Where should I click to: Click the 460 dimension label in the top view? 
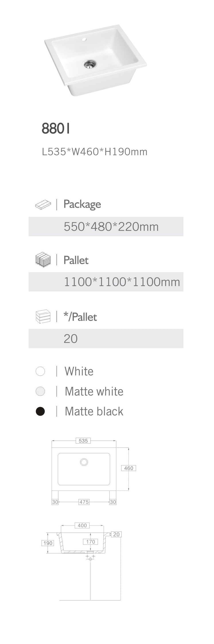(128, 468)
